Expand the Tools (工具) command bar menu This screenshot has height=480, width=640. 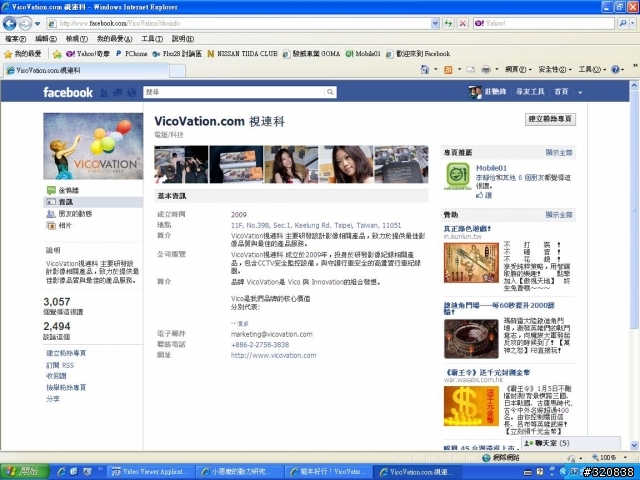pyautogui.click(x=591, y=69)
